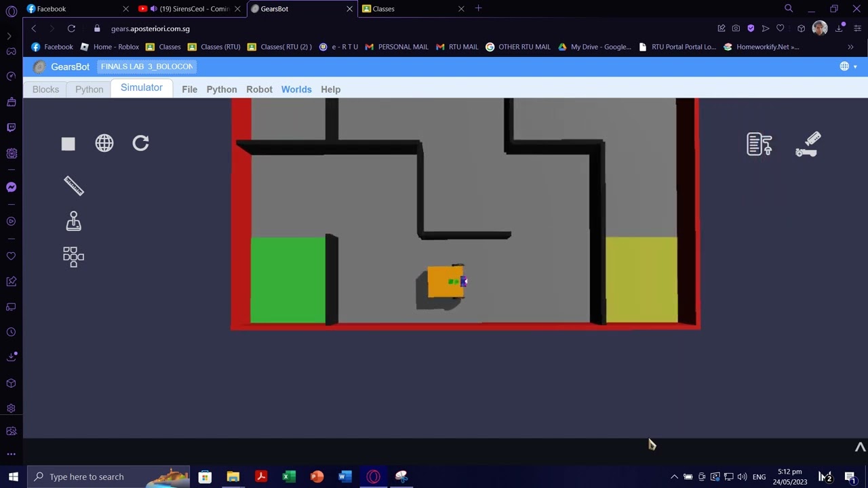Click the orange robot in the maze
The width and height of the screenshot is (868, 488).
(446, 282)
